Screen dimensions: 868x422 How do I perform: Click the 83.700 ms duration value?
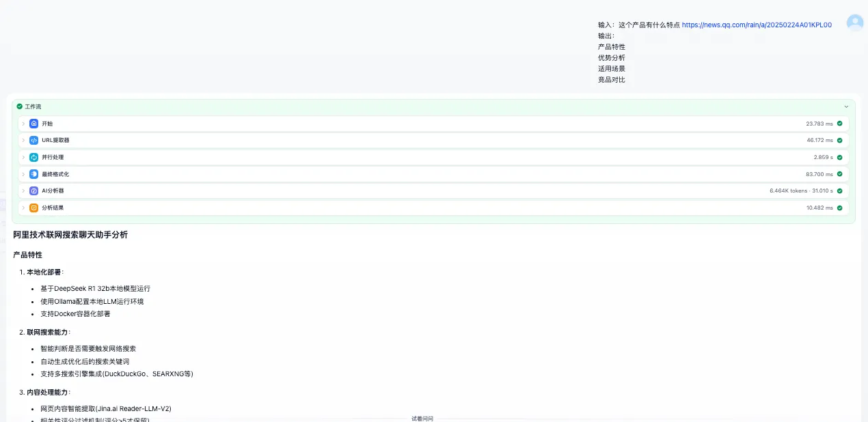pyautogui.click(x=819, y=174)
